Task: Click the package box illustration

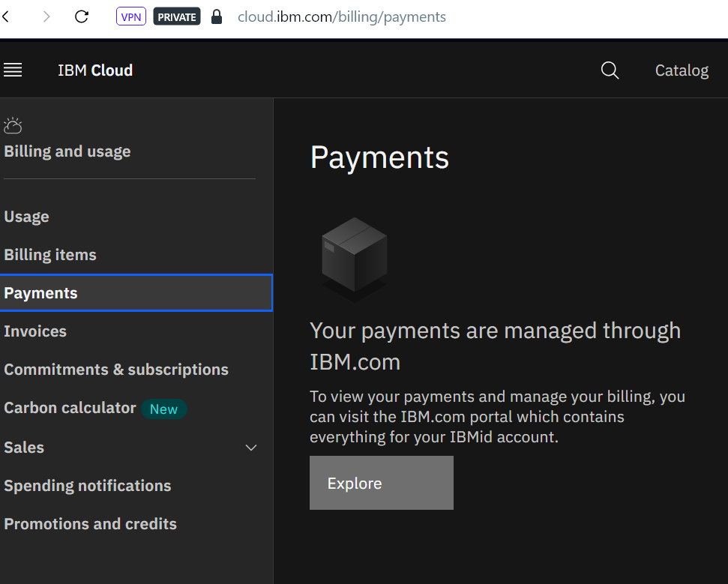Action: click(x=355, y=259)
